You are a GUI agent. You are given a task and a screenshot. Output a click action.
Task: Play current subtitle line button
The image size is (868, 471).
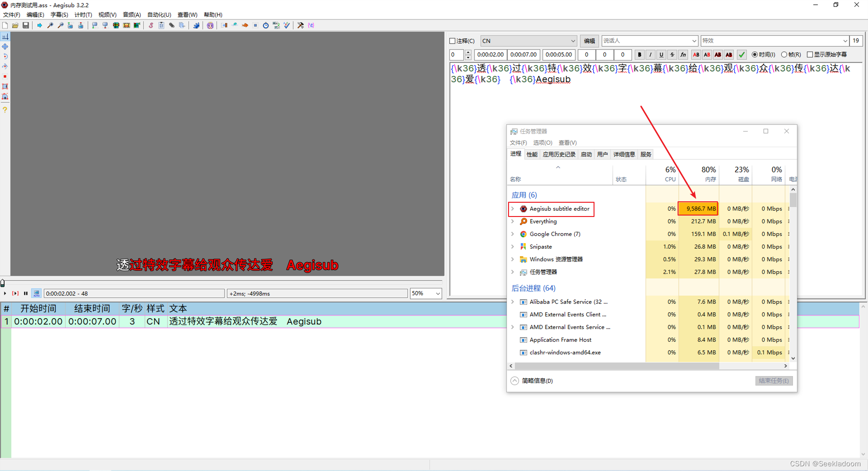[15, 293]
